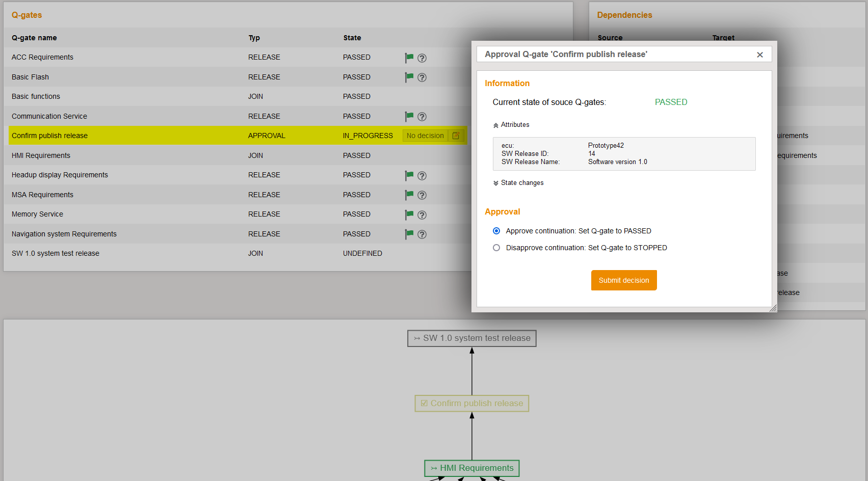Click SW 1.0 system test release graph node
Screen dimensions: 868x481
coord(471,338)
